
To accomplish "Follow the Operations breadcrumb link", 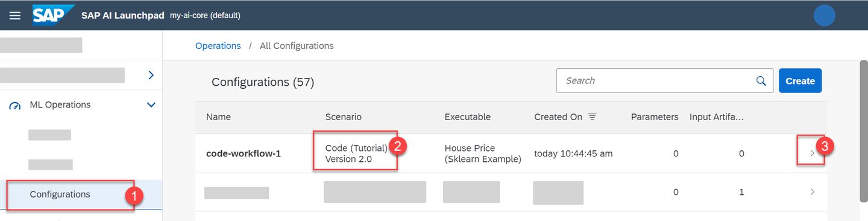I will [218, 46].
